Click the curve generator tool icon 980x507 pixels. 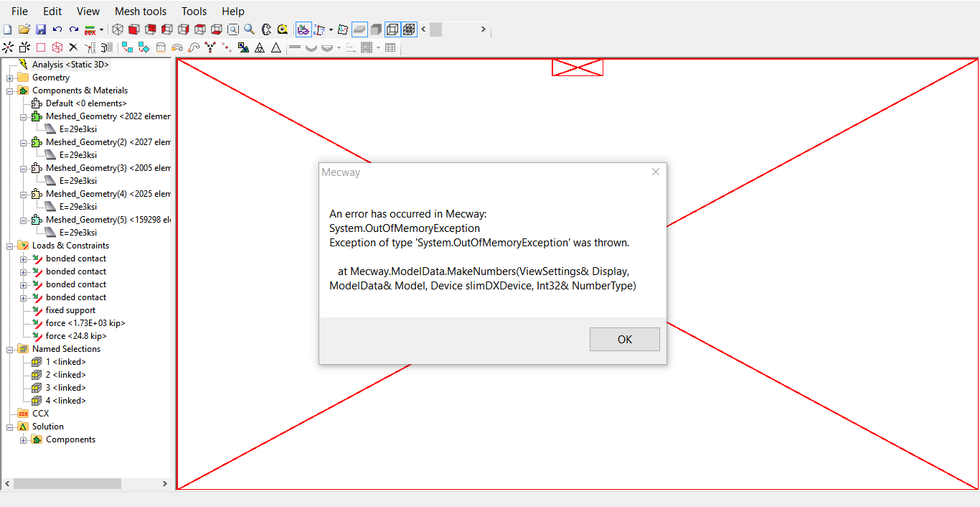[x=194, y=47]
